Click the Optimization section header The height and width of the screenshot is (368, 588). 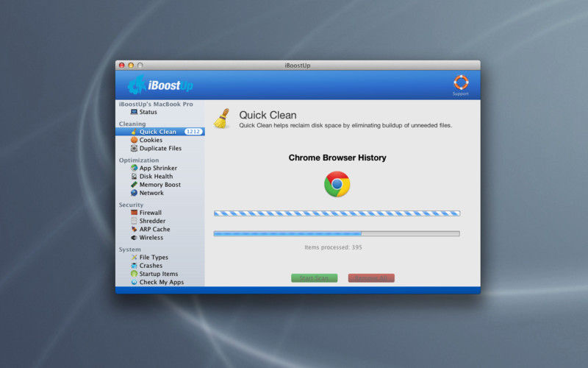[139, 160]
